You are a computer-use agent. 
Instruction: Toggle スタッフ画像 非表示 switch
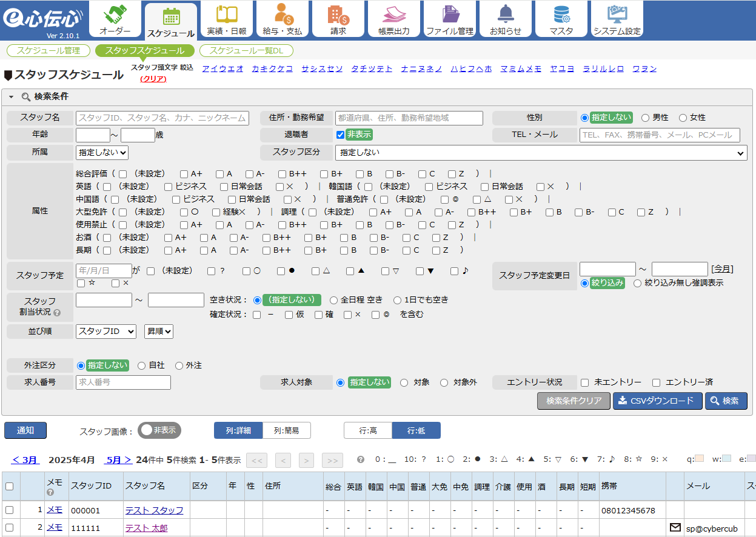tap(159, 430)
